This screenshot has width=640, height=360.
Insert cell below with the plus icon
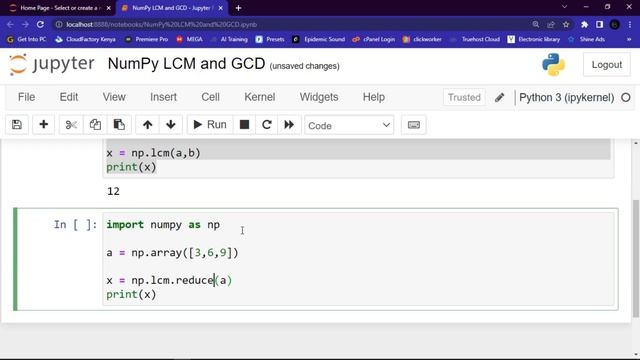coord(44,124)
